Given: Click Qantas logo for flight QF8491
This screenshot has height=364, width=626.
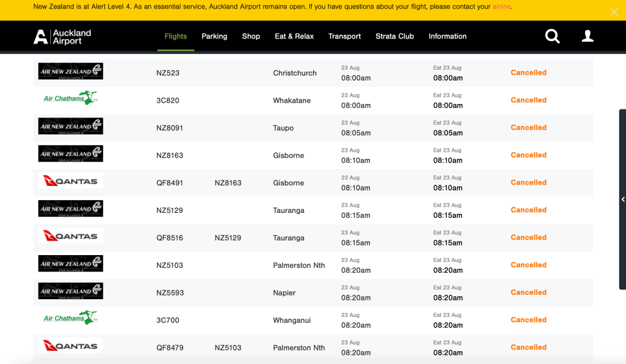Looking at the screenshot, I should 70,181.
